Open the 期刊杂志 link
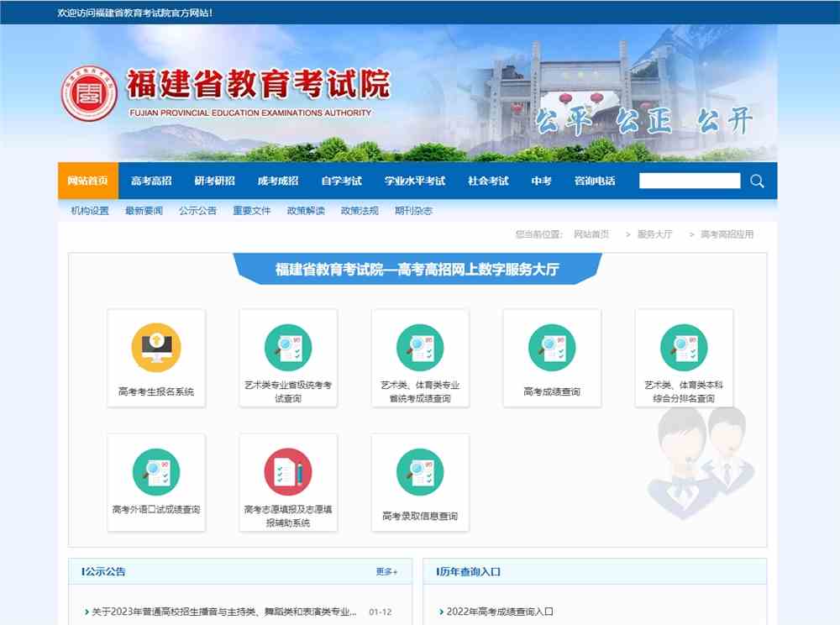 [413, 211]
